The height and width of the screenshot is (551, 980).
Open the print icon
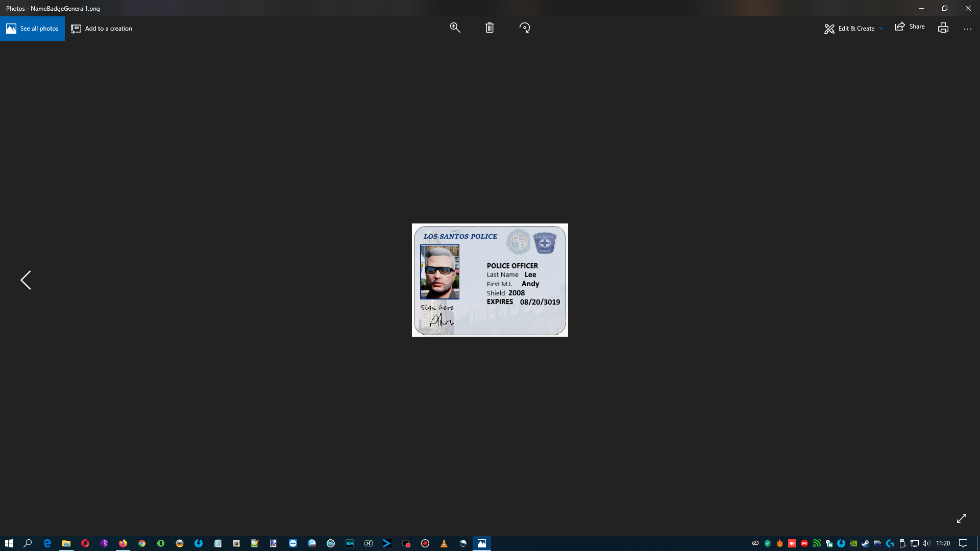click(943, 28)
